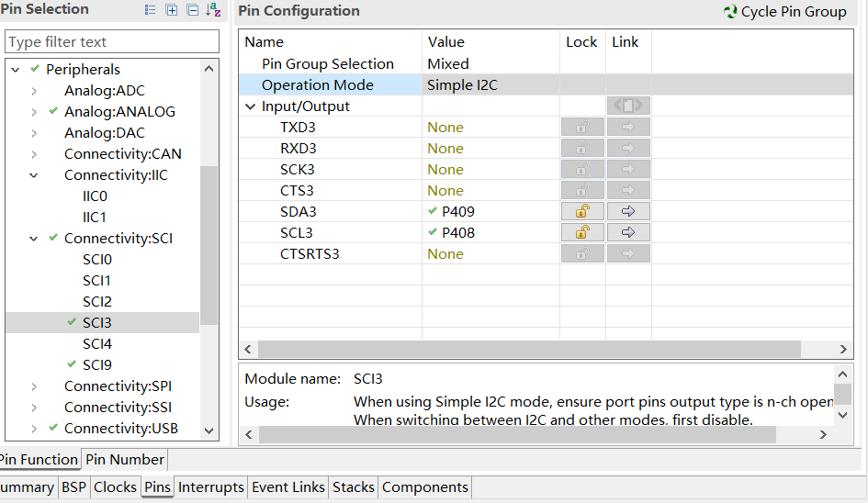This screenshot has height=503, width=868.
Task: Click the link arrow in CTS3 row
Action: [x=628, y=190]
